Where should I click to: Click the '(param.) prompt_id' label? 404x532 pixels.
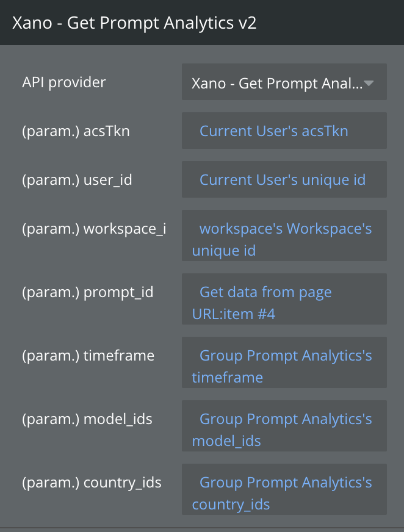(x=88, y=292)
